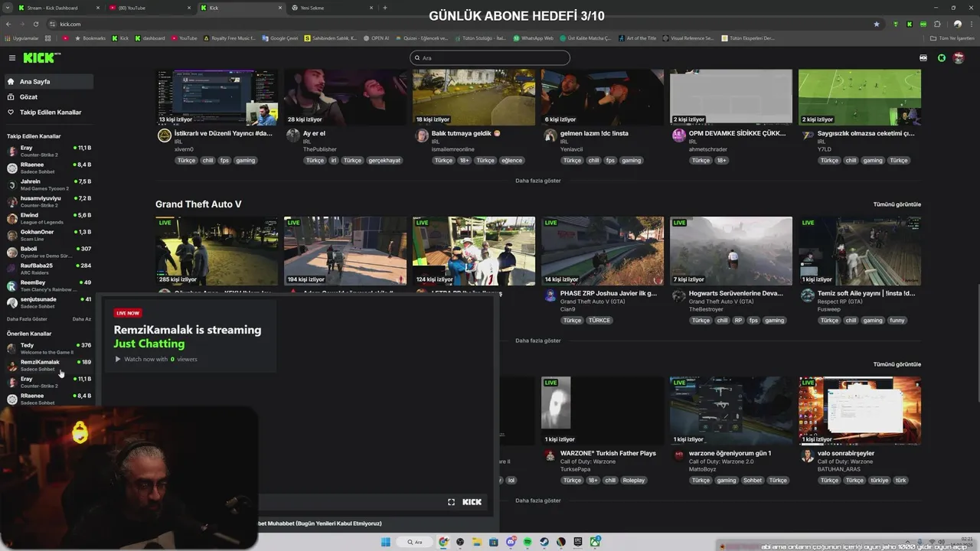Open Takip Edilen Kanallar sidebar item
980x551 pixels.
pyautogui.click(x=47, y=112)
